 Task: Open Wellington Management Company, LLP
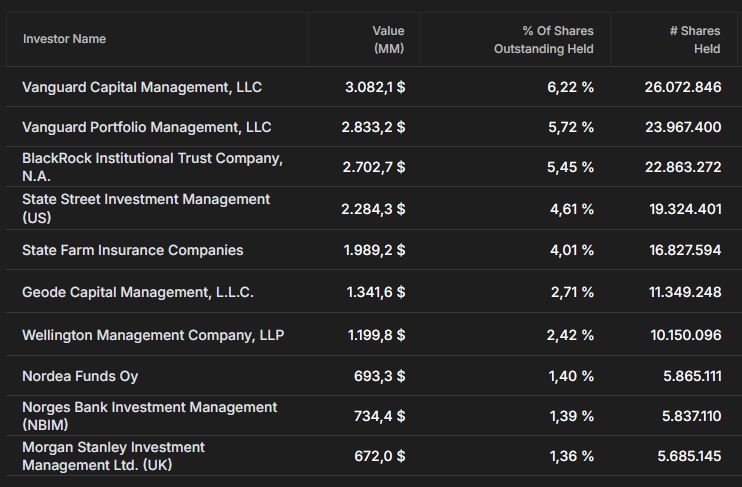coord(153,335)
